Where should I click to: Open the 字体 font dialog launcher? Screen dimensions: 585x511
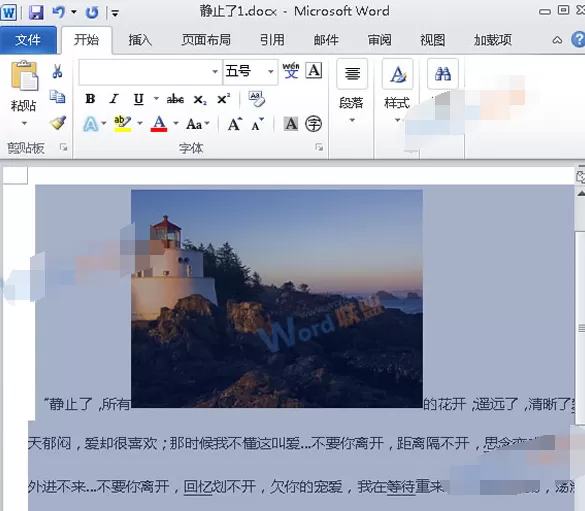coord(319,147)
